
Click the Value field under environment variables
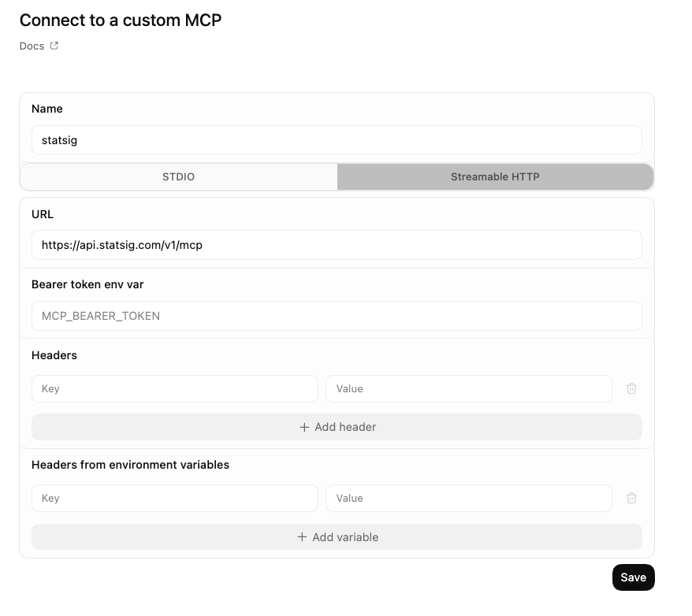click(x=468, y=498)
